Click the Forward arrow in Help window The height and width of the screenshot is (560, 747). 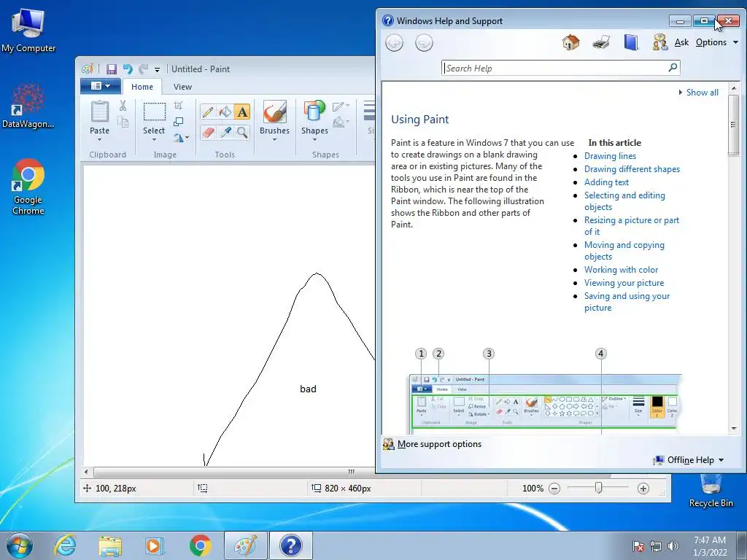pyautogui.click(x=424, y=43)
